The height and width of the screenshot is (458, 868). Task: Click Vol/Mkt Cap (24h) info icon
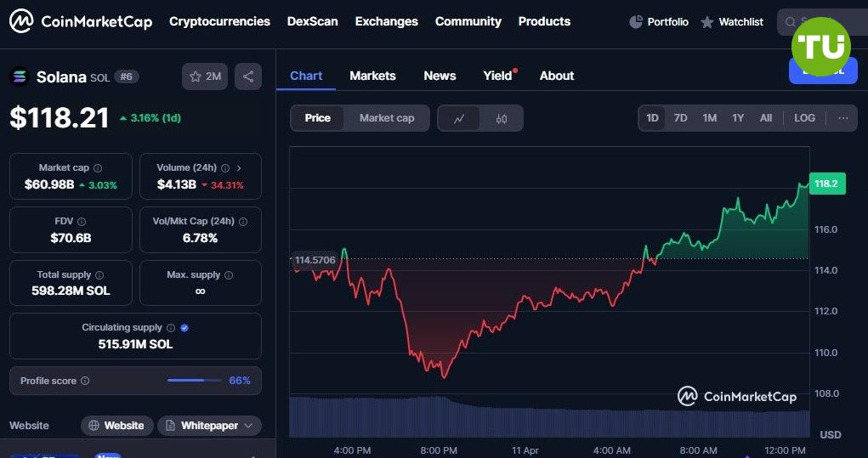point(243,221)
